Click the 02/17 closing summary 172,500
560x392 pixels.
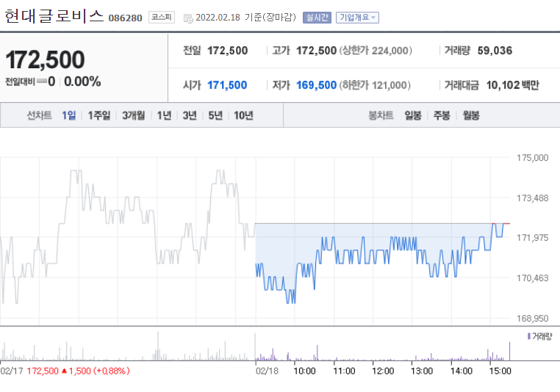tap(43, 371)
